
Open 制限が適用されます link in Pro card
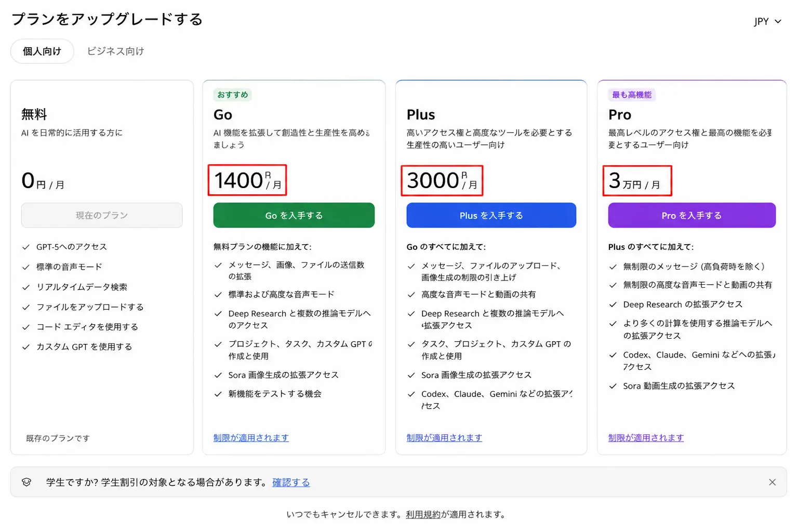pos(646,438)
